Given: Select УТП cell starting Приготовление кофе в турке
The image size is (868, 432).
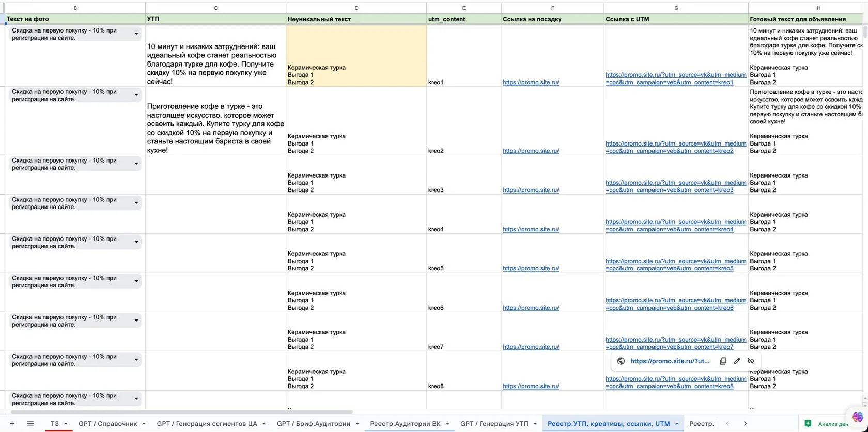Looking at the screenshot, I should [215, 121].
